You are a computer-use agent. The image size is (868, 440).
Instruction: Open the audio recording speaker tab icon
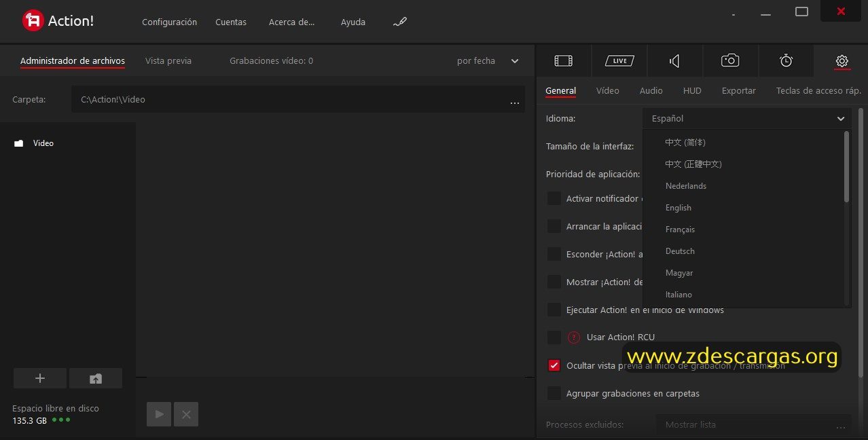point(674,61)
